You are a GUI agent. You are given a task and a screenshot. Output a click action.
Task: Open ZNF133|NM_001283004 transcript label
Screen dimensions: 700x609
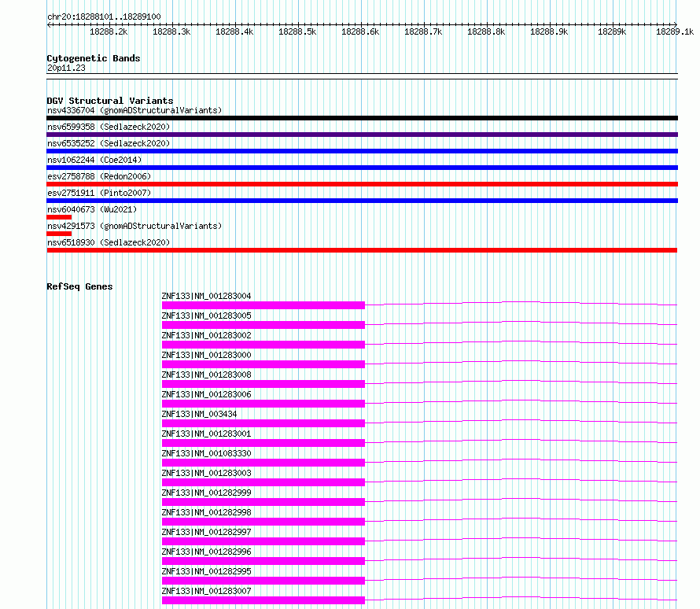coord(206,296)
